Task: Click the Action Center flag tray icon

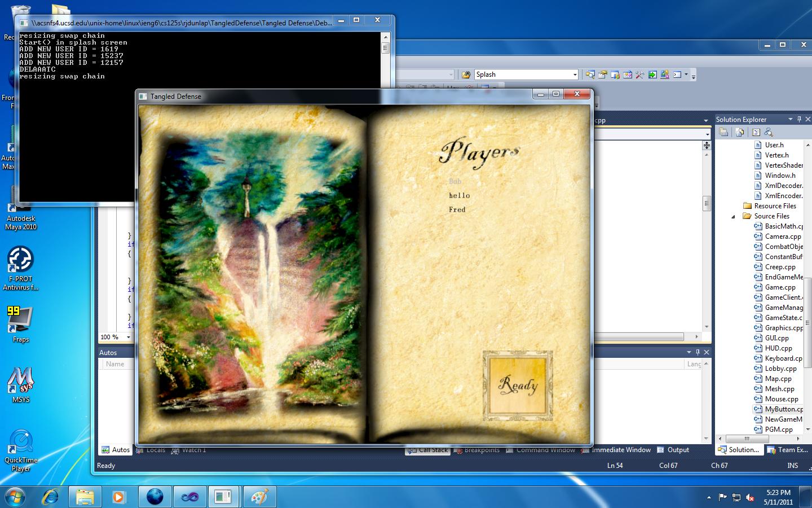Action: 723,497
